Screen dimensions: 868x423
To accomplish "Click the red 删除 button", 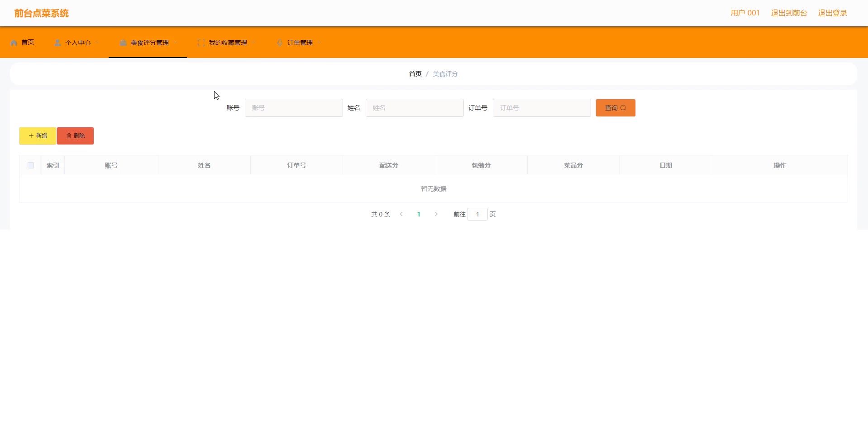I will 75,136.
